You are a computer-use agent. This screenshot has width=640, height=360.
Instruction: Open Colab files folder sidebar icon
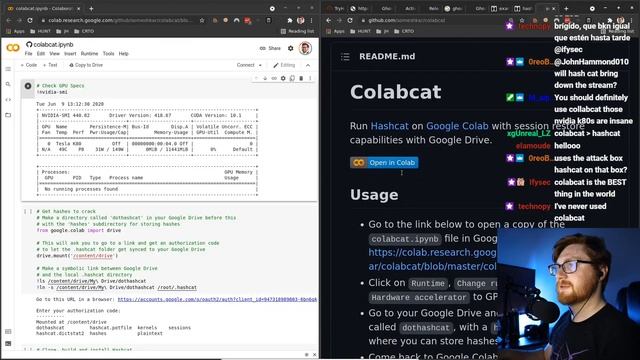(x=8, y=115)
